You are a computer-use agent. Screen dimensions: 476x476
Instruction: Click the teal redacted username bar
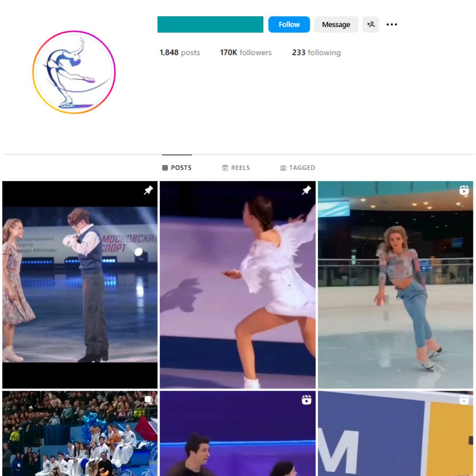coord(210,24)
